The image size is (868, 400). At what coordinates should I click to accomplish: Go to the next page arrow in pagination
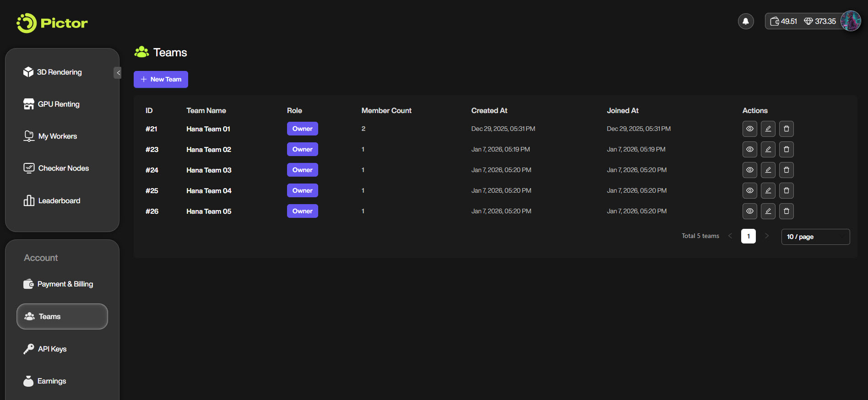[767, 236]
